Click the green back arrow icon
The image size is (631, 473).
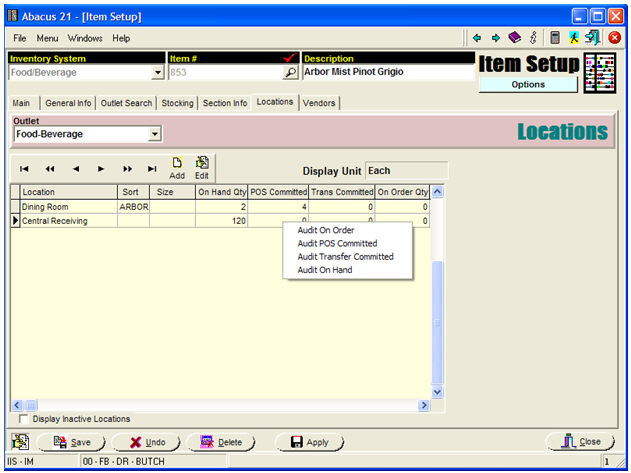click(477, 38)
